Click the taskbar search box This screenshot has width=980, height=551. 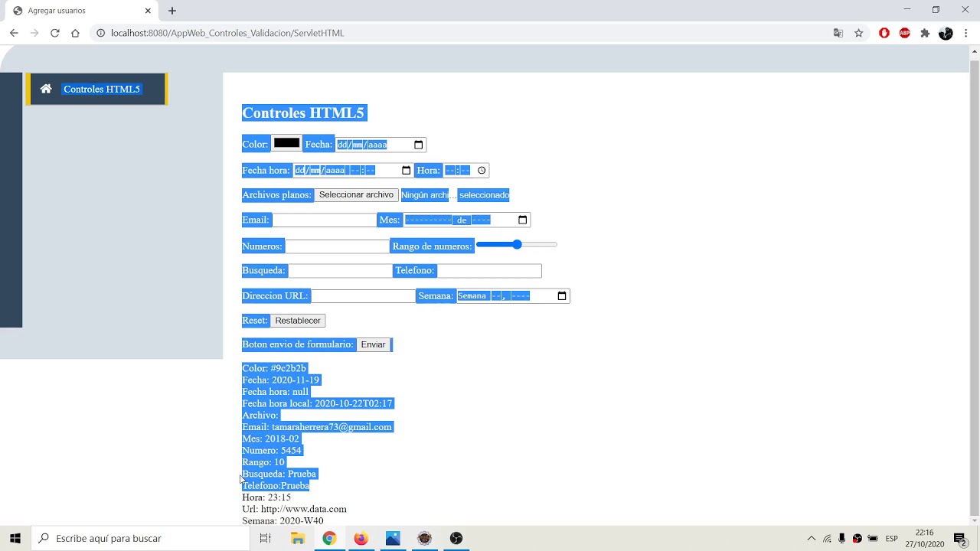click(x=141, y=538)
